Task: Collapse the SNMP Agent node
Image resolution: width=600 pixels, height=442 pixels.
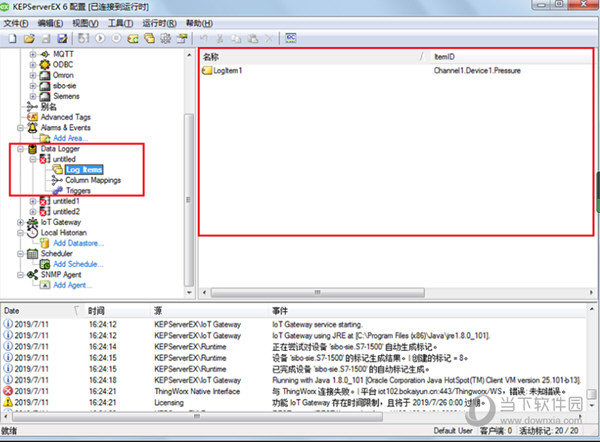Action: coord(20,275)
